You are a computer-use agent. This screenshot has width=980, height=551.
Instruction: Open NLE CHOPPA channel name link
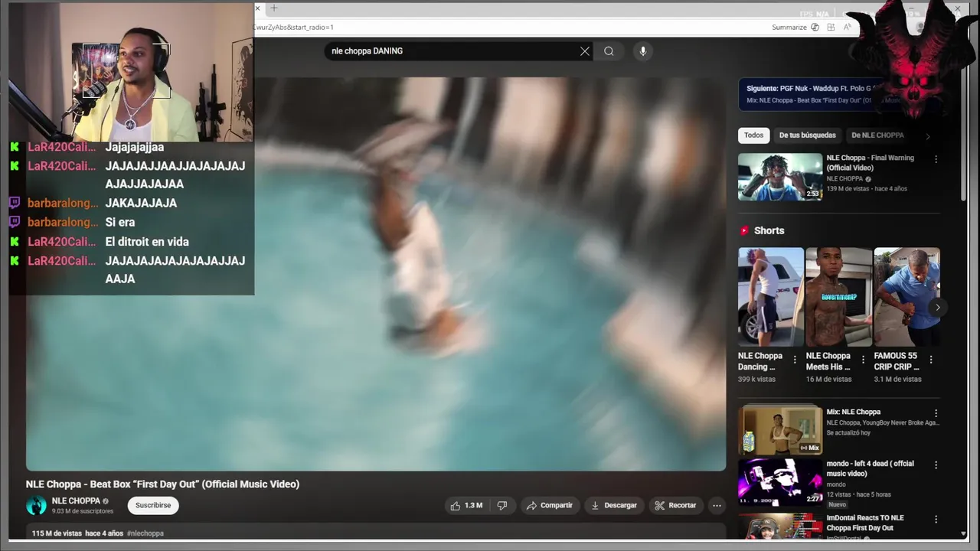[76, 501]
